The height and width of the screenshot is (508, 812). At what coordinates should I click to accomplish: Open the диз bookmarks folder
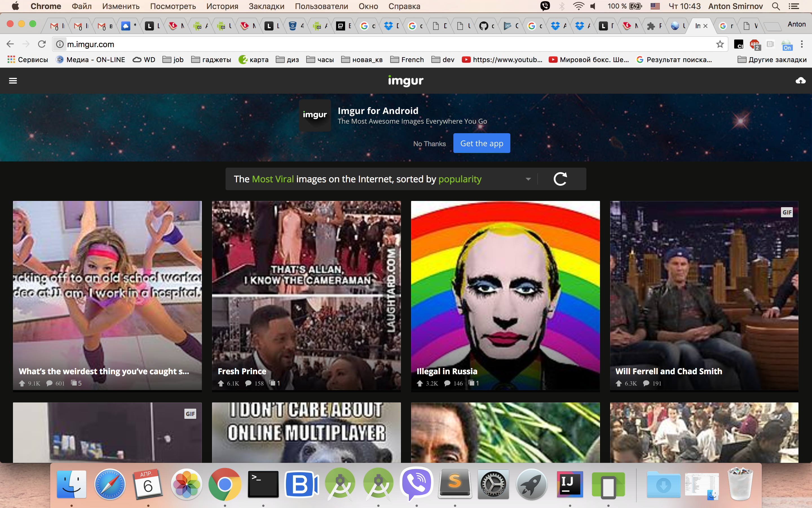[287, 60]
